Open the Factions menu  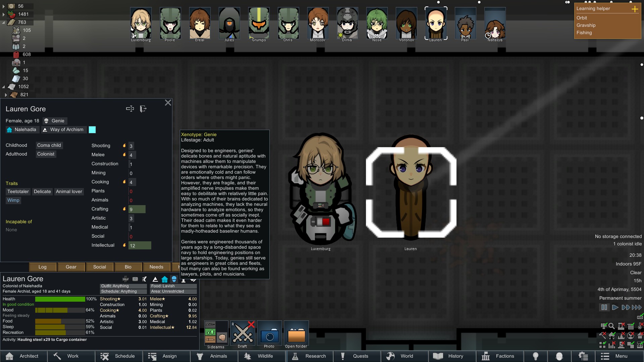coord(500,356)
